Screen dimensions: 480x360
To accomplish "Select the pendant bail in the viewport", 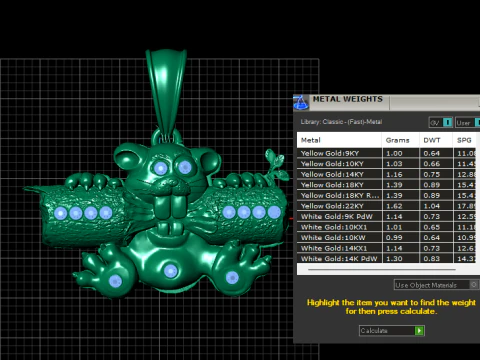I will [166, 90].
